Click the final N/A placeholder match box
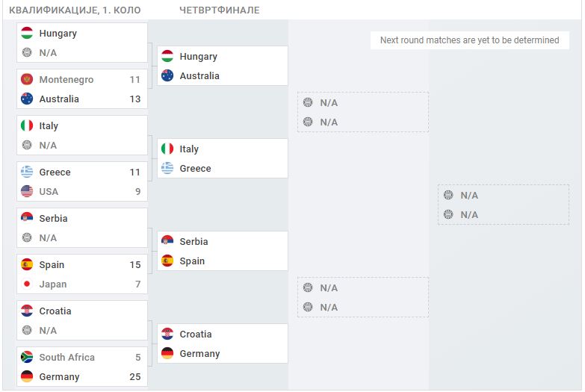The height and width of the screenshot is (392, 585). (x=504, y=205)
